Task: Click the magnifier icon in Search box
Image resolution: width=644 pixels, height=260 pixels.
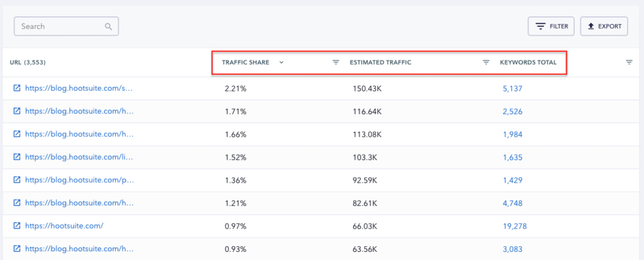Action: coord(108,26)
